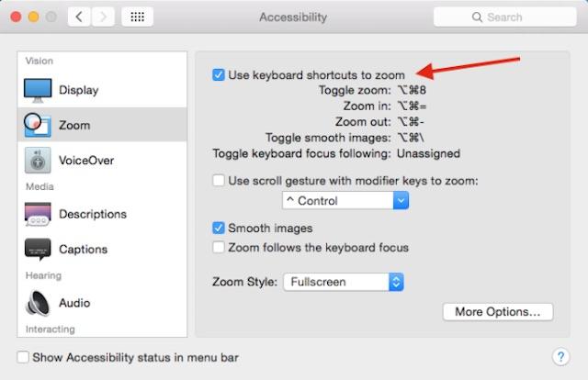Open the Zoom Style Fullscreen popup

pos(344,282)
